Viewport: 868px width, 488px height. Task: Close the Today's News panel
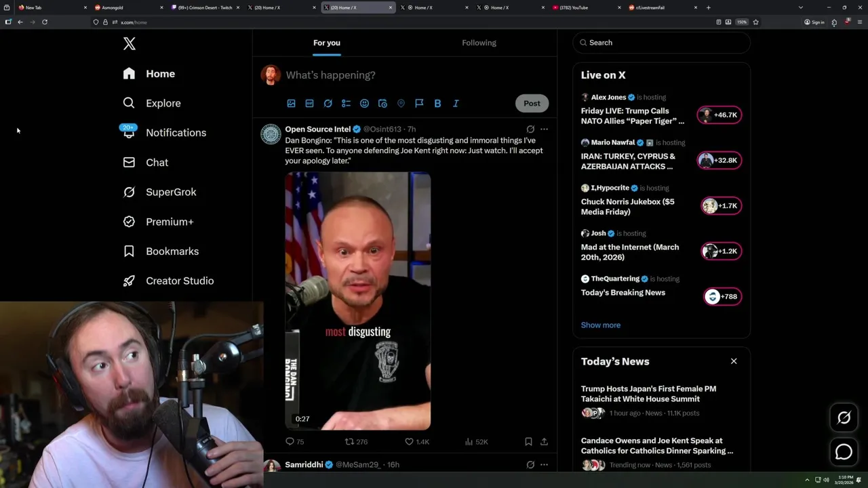[734, 361]
